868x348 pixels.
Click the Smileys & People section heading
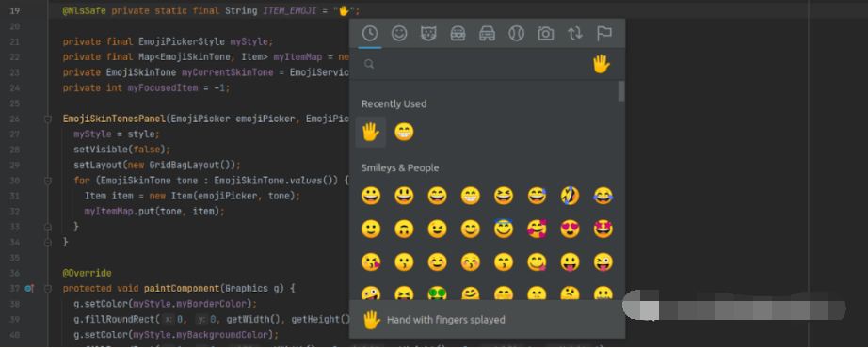click(x=400, y=167)
